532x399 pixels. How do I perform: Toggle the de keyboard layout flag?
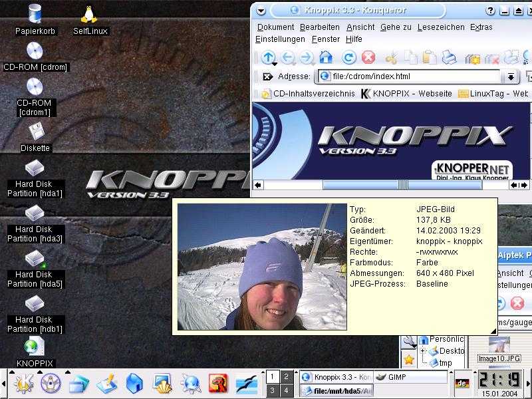(461, 383)
